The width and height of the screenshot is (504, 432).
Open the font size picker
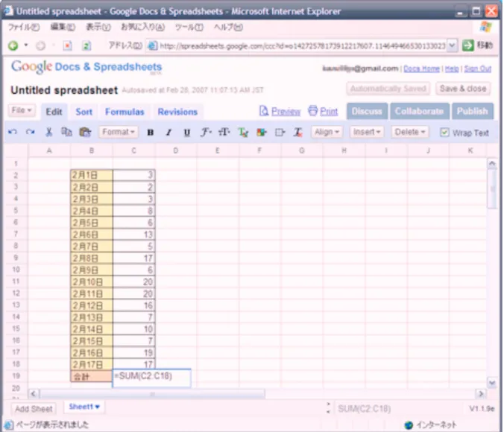[224, 132]
